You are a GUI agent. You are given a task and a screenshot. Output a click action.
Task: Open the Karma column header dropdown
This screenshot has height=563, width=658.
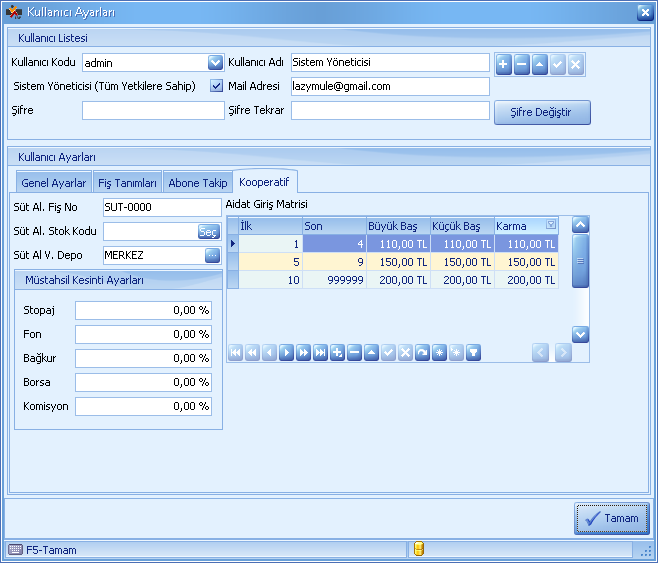[x=551, y=226]
